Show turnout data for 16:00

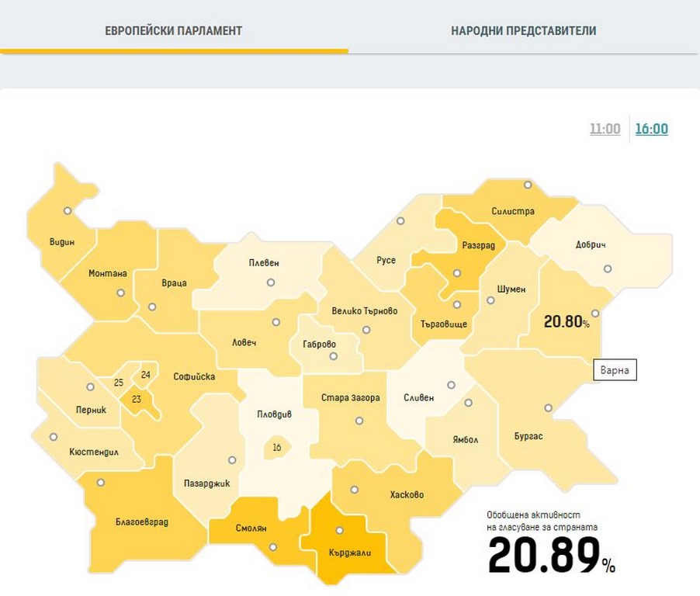[651, 129]
